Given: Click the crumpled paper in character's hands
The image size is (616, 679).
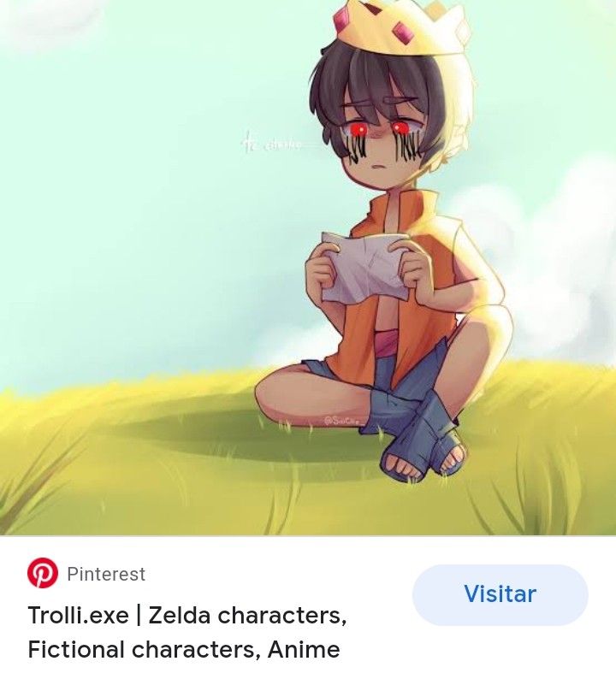Looking at the screenshot, I should coord(364,266).
